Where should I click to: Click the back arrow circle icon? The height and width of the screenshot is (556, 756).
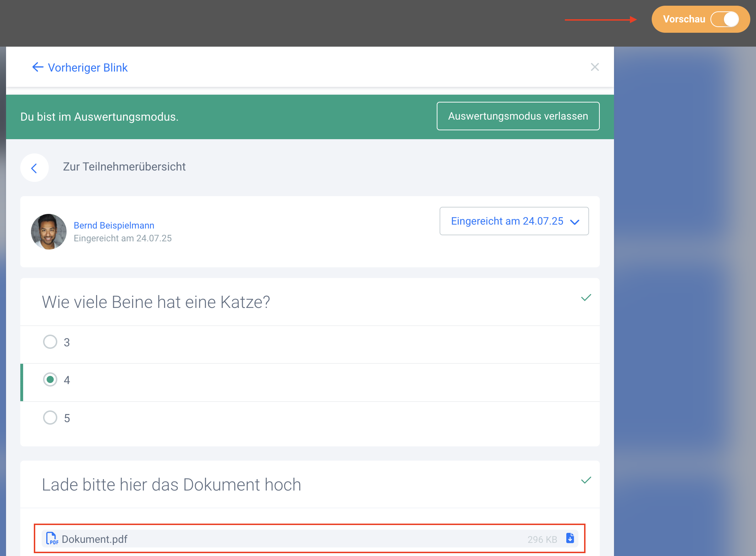(35, 168)
